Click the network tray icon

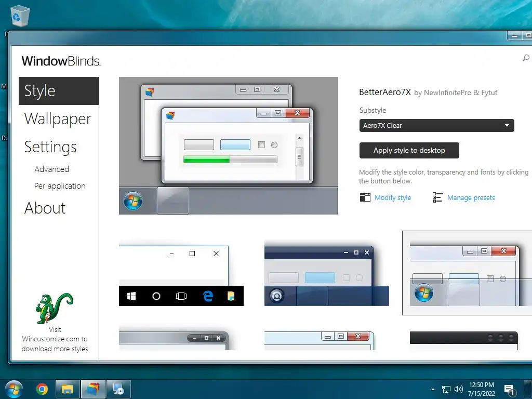click(446, 390)
